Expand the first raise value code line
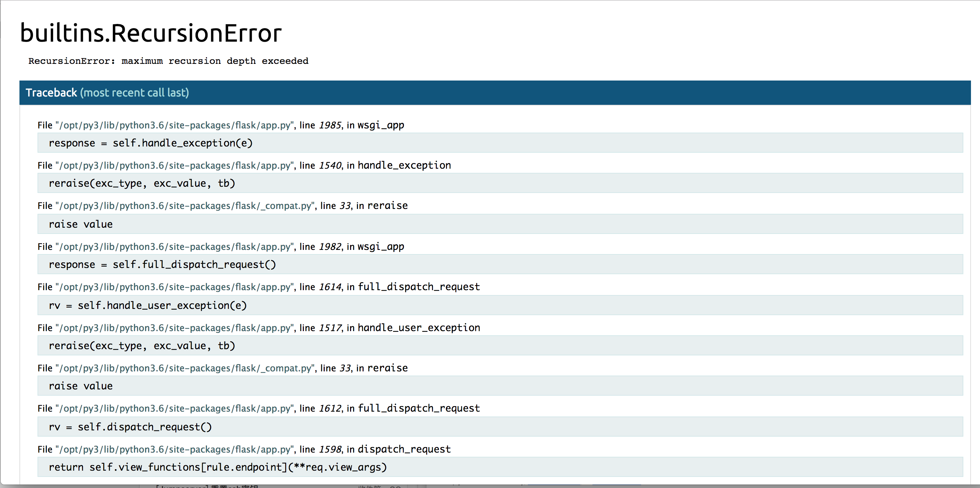The image size is (980, 488). pyautogui.click(x=81, y=224)
